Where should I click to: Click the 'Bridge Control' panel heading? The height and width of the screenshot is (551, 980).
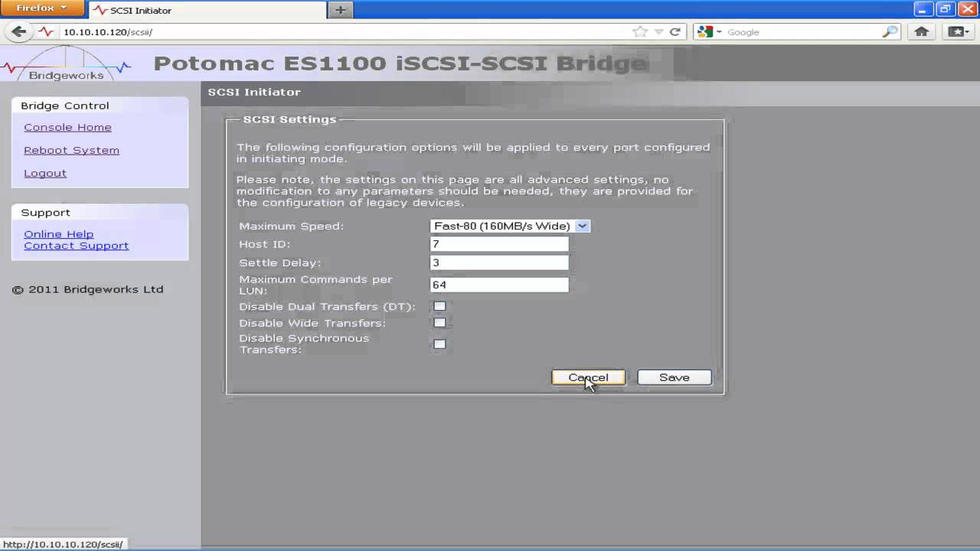point(65,106)
